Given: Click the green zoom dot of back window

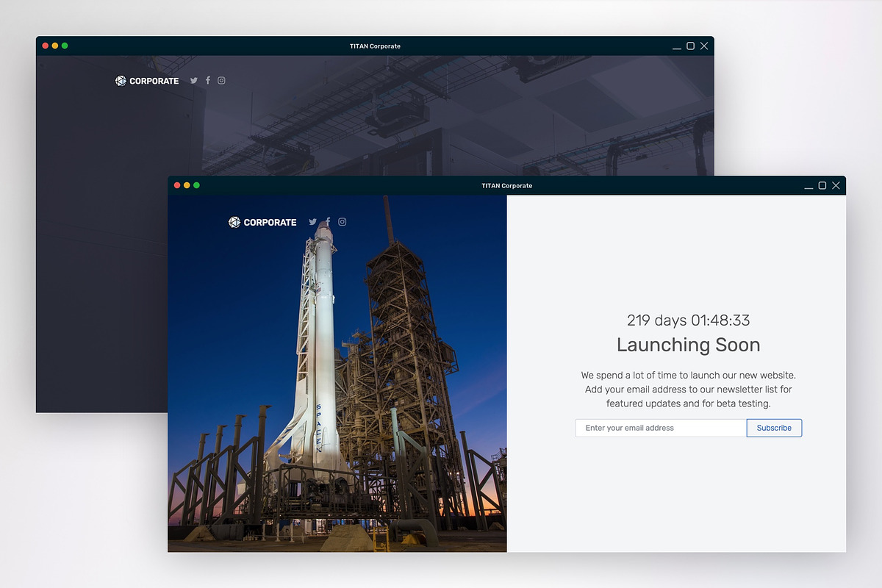Looking at the screenshot, I should pos(65,46).
